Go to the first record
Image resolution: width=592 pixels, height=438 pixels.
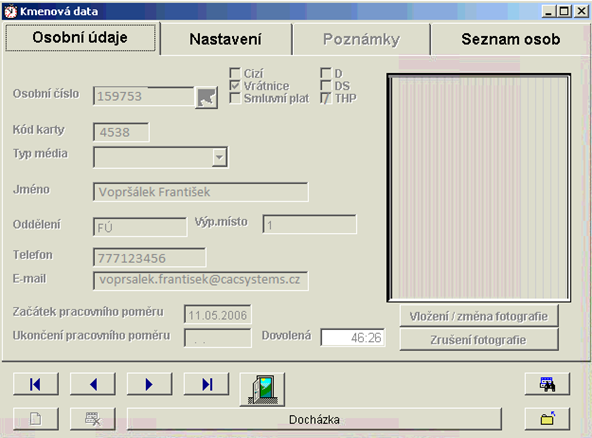36,384
